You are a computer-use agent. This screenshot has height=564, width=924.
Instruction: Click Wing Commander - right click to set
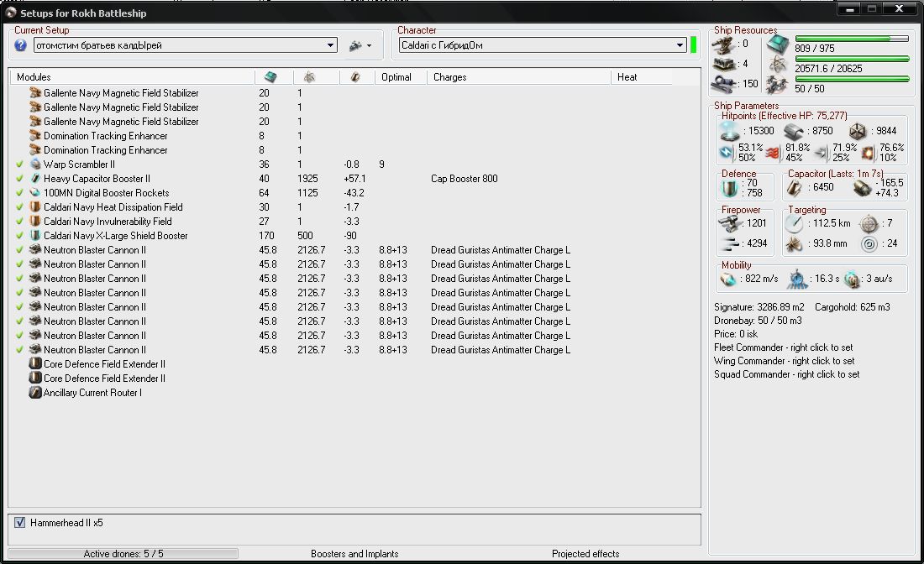784,361
